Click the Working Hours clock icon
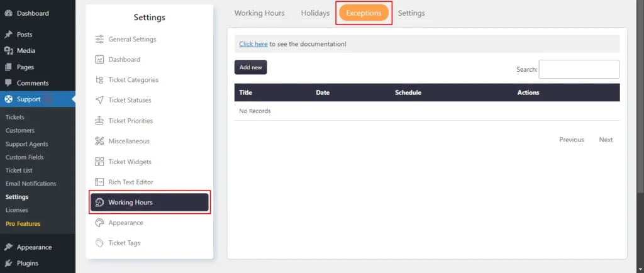The image size is (644, 273). (99, 202)
